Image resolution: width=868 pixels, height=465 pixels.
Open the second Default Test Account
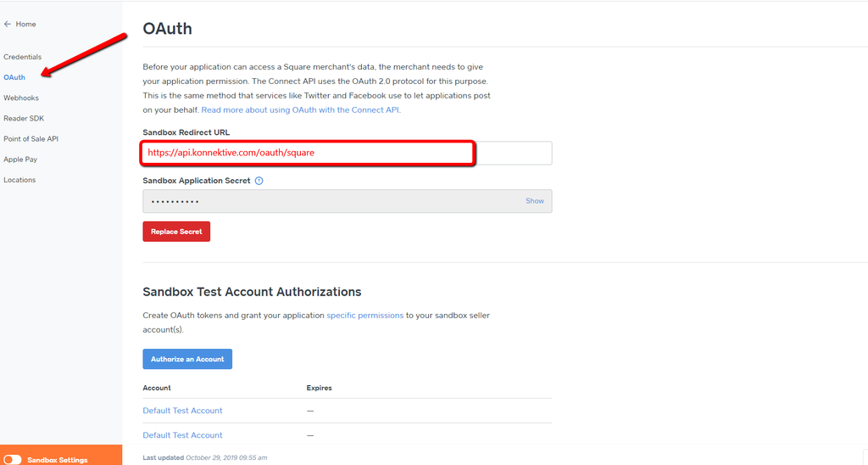pyautogui.click(x=182, y=435)
